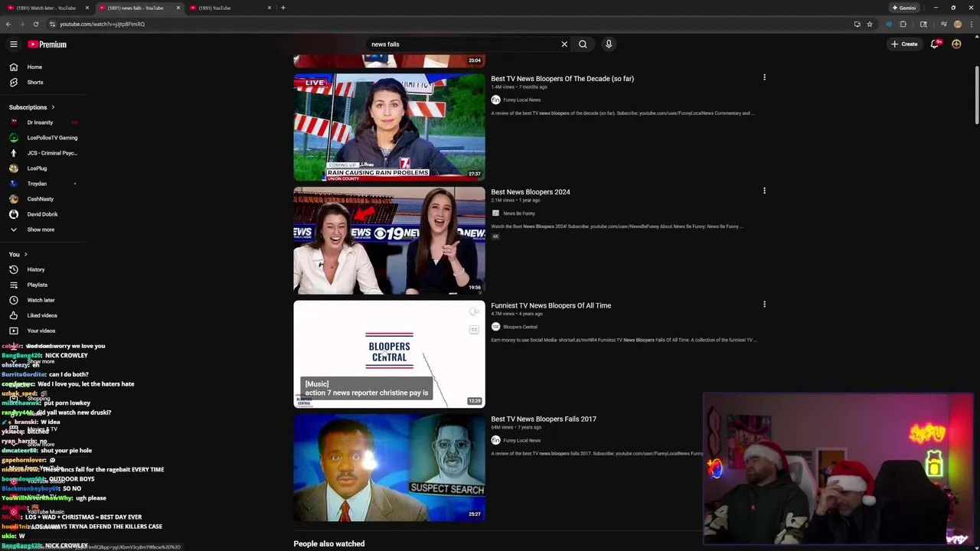Play the 19 News bloopers thumbnail
The height and width of the screenshot is (551, 980).
coord(389,240)
